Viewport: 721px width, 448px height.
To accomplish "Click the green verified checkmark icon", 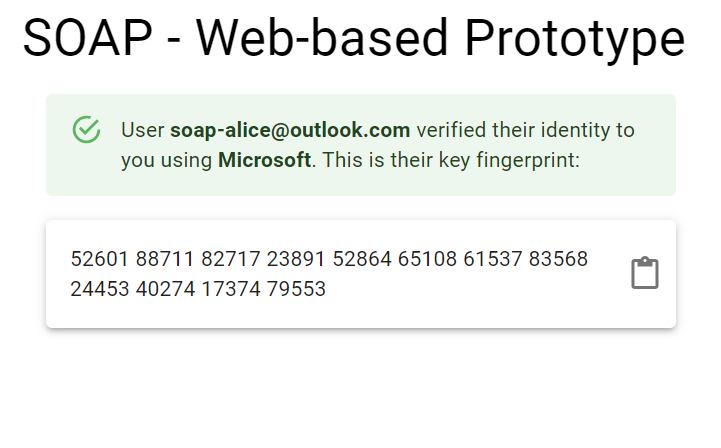I will (x=87, y=130).
